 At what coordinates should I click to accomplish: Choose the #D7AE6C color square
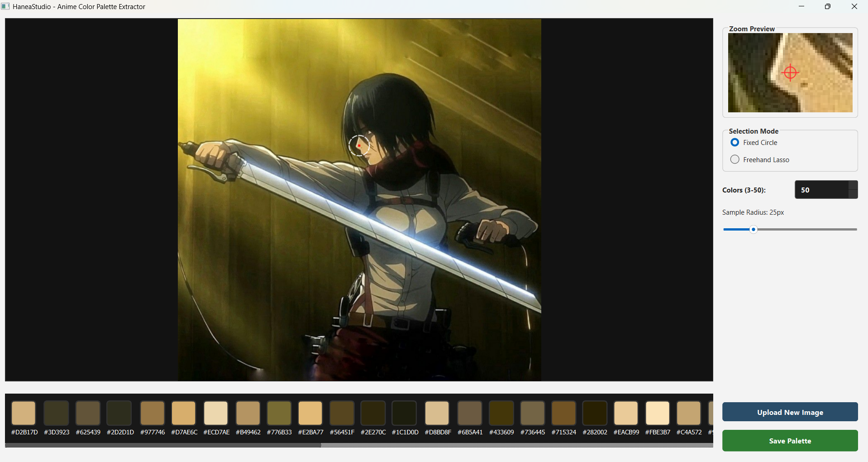184,413
